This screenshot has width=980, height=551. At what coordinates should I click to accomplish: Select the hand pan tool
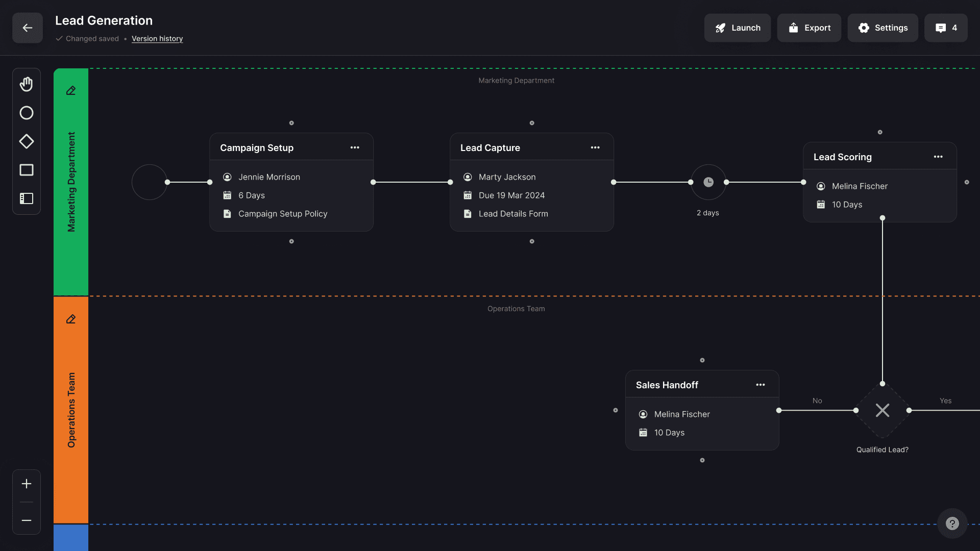[27, 84]
